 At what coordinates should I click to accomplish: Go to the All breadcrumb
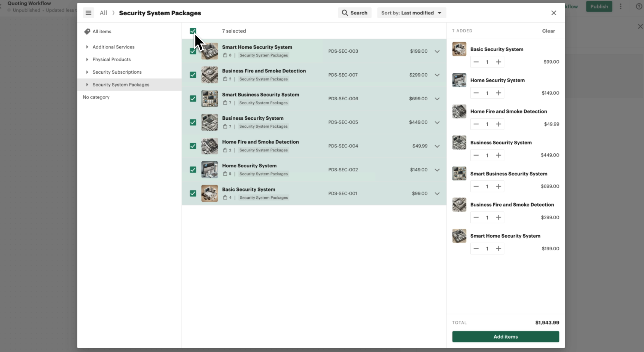(x=103, y=13)
